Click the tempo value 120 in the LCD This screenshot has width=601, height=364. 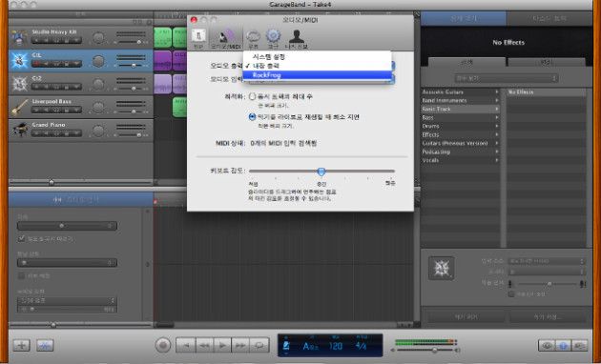336,347
